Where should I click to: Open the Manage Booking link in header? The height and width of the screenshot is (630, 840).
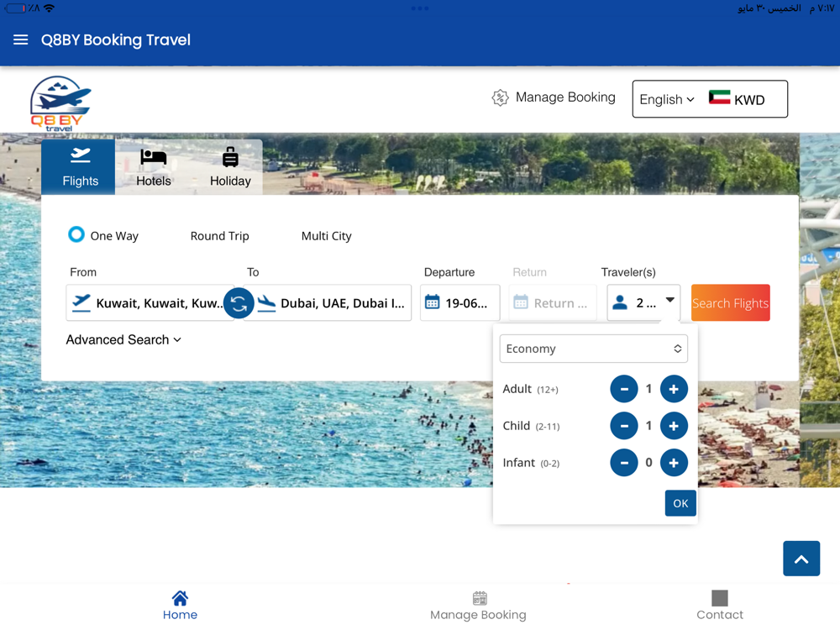(565, 97)
